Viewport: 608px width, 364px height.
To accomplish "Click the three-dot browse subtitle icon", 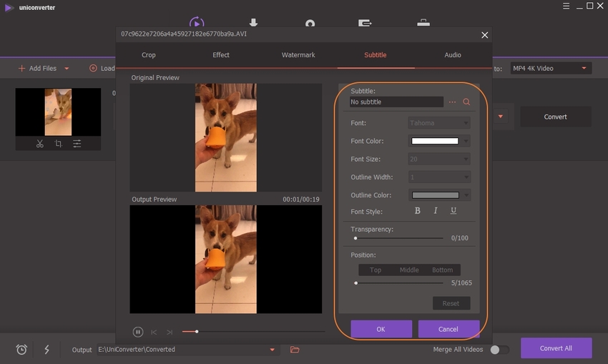I will pos(452,102).
